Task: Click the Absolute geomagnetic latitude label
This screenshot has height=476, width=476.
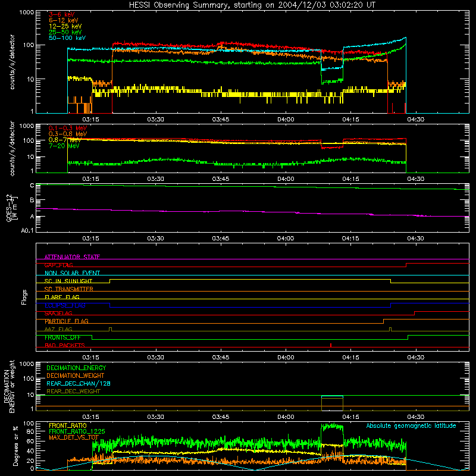Action: (x=411, y=426)
